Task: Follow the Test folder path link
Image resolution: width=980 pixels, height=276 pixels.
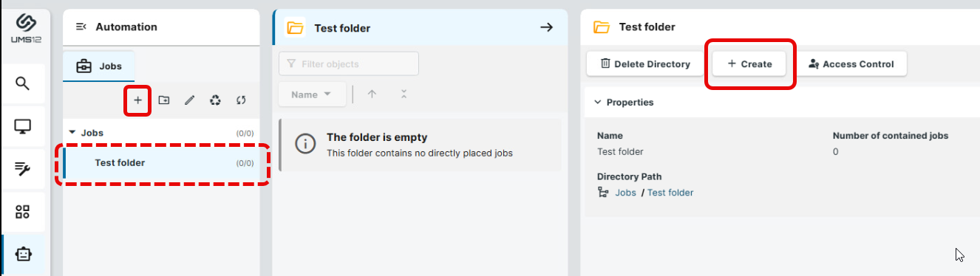Action: tap(670, 193)
